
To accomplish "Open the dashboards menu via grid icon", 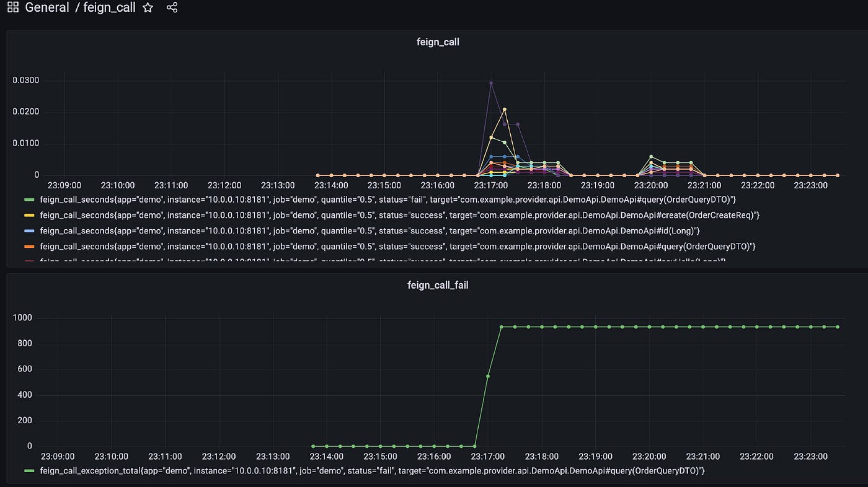I will pyautogui.click(x=12, y=7).
